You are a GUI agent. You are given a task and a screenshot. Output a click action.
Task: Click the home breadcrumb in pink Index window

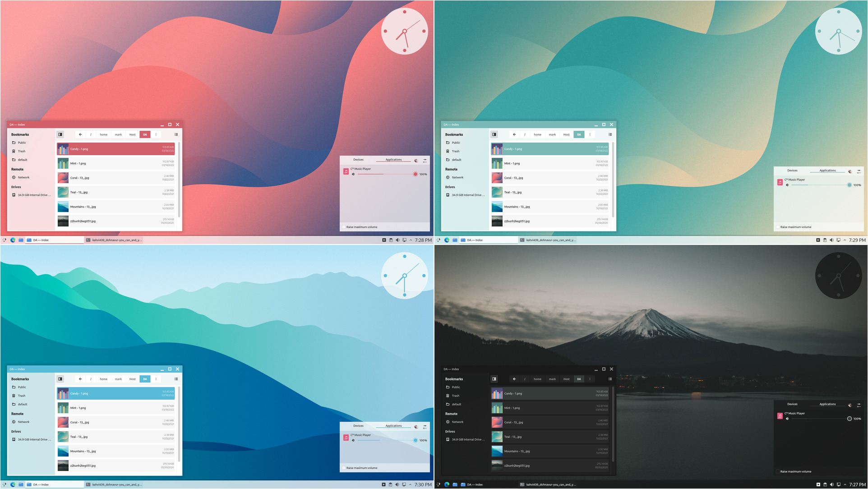click(104, 134)
